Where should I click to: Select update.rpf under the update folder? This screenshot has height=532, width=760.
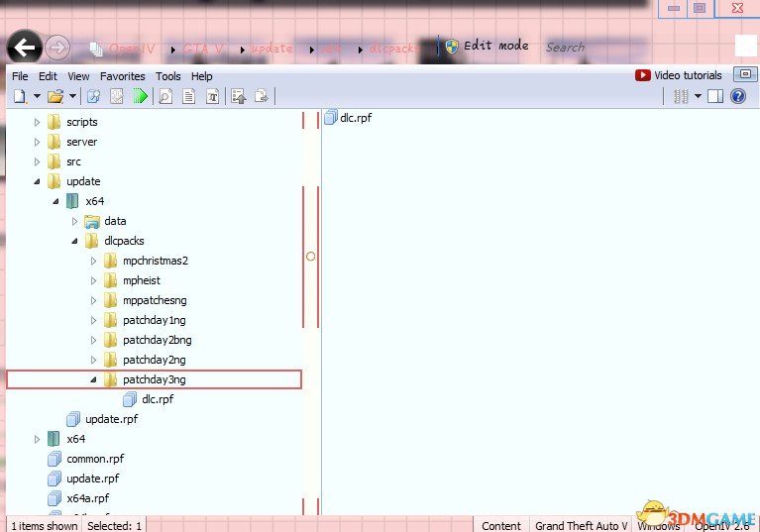tap(112, 419)
